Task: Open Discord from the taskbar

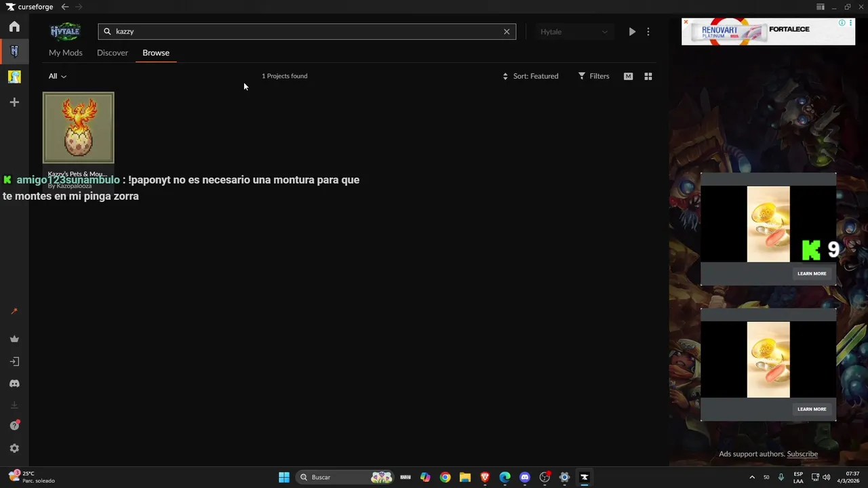Action: click(x=524, y=477)
